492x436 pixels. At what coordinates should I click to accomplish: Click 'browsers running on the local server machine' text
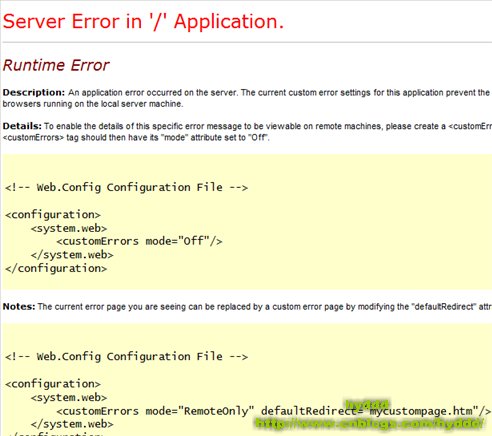pyautogui.click(x=93, y=104)
